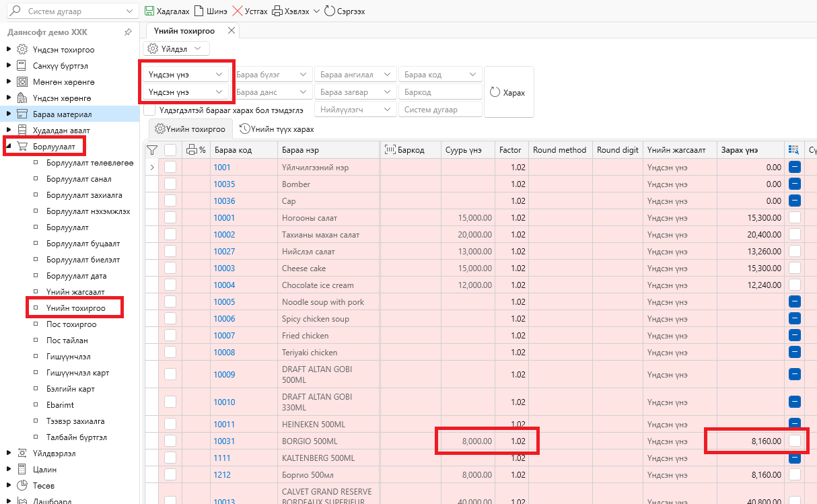The width and height of the screenshot is (817, 504).
Task: Click the Устгах delete icon
Action: [x=238, y=11]
